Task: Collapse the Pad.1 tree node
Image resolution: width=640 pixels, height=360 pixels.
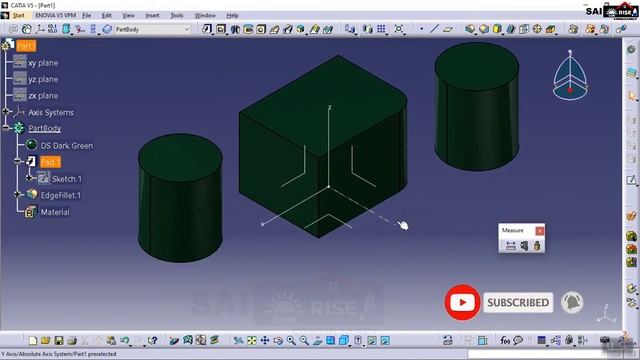Action: click(x=17, y=161)
